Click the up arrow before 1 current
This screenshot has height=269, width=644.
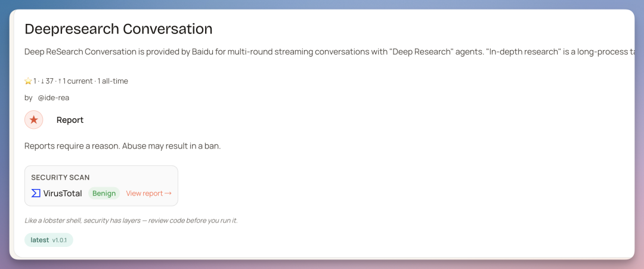pyautogui.click(x=60, y=81)
